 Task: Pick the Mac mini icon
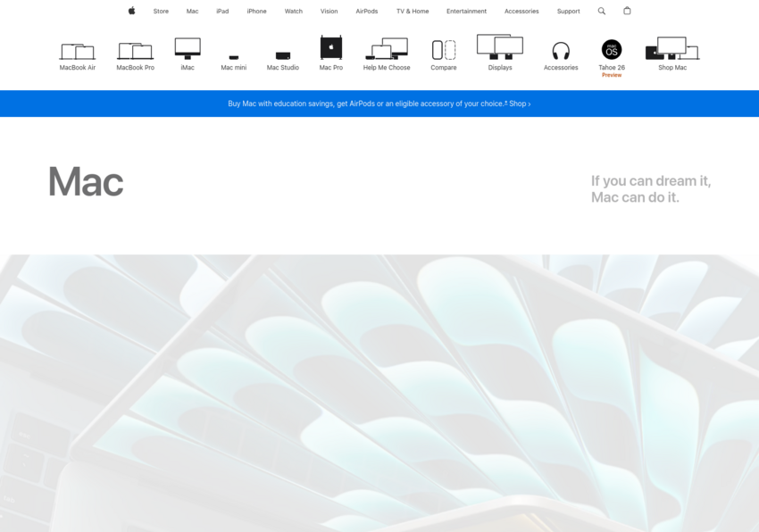tap(234, 57)
